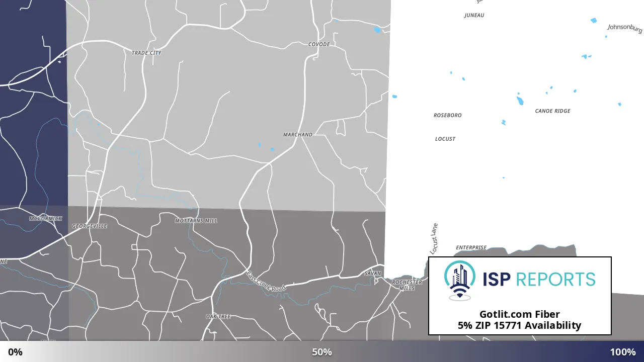Click the MARCHAND map label
The height and width of the screenshot is (362, 644).
298,135
